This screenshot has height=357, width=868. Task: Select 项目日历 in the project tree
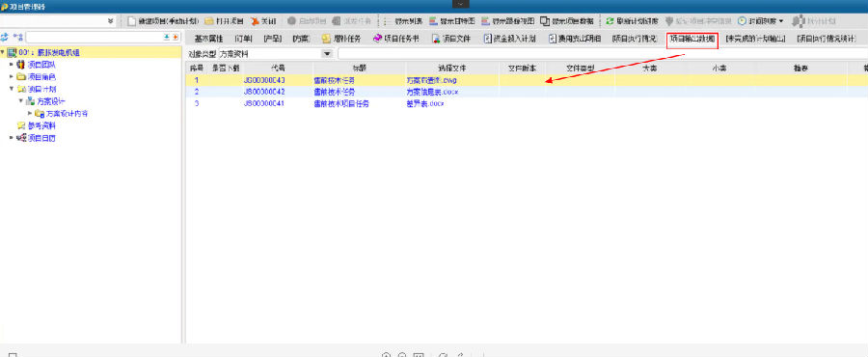(41, 138)
